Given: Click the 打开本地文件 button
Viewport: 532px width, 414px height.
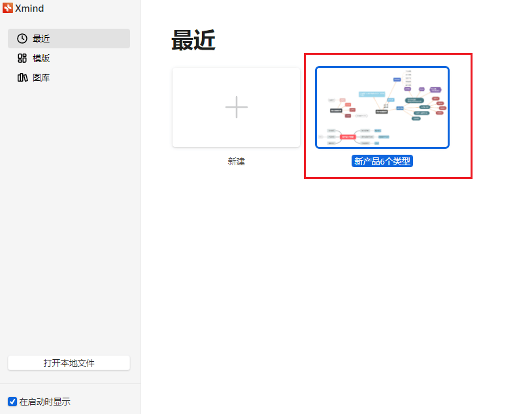Looking at the screenshot, I should pos(69,363).
